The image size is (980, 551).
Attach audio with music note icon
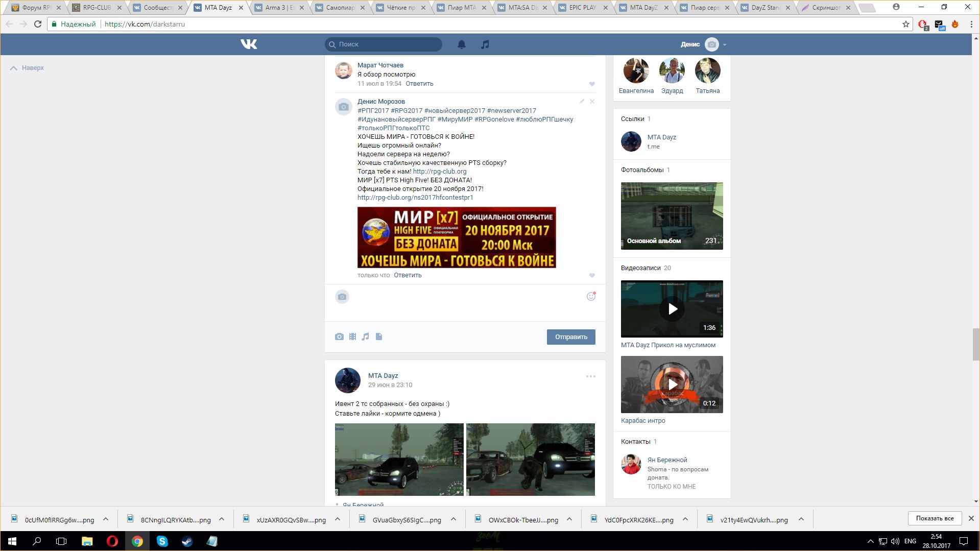pyautogui.click(x=366, y=337)
